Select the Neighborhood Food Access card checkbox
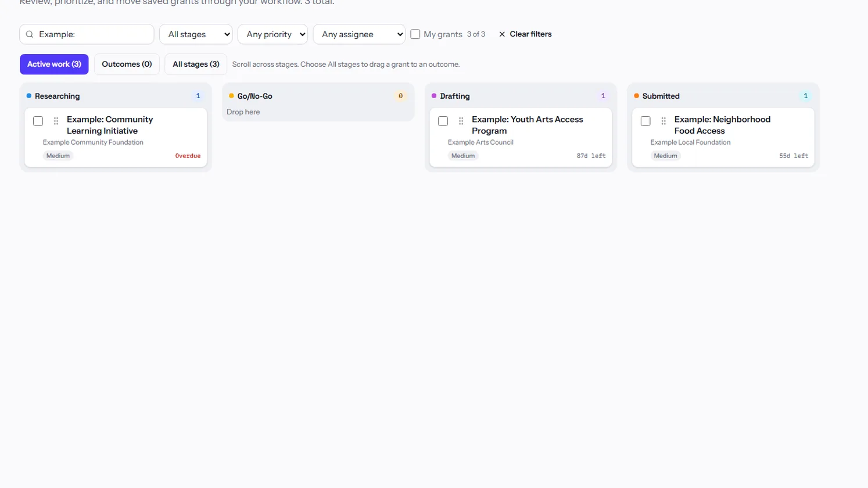The height and width of the screenshot is (488, 868). coord(645,121)
